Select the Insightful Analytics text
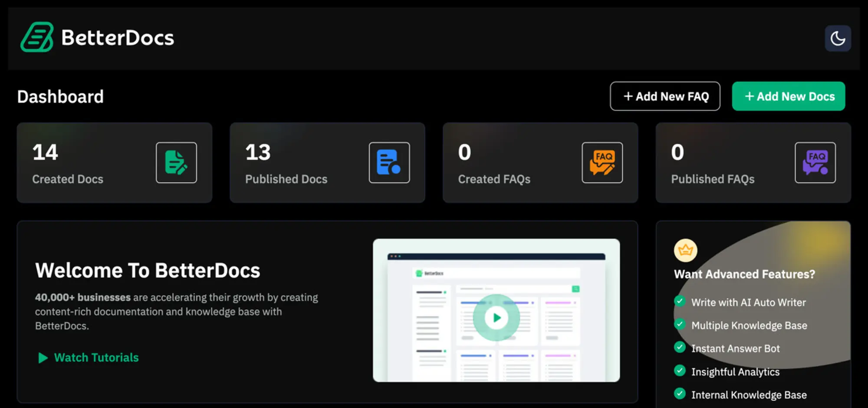Screen dimensions: 868x408 click(735, 372)
